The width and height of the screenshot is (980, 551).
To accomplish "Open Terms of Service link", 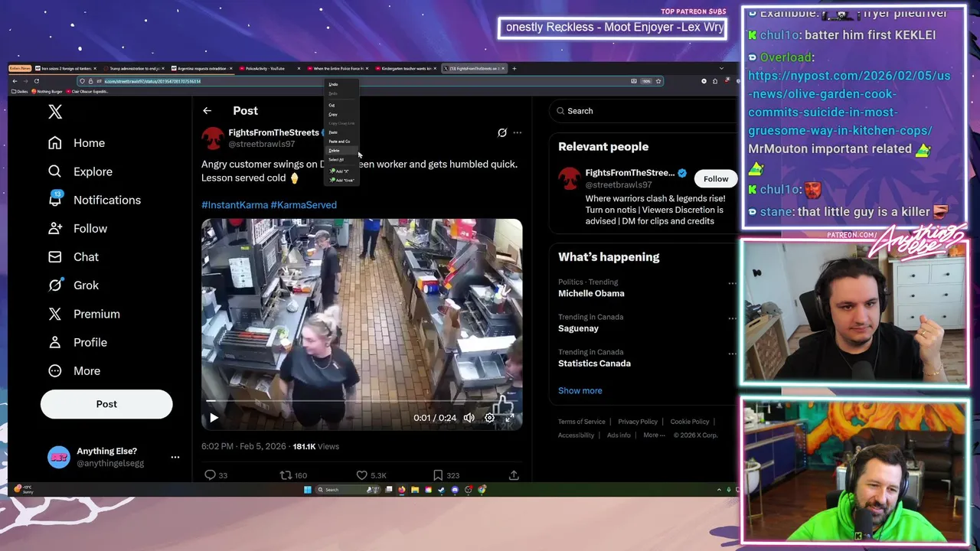I will tap(581, 422).
